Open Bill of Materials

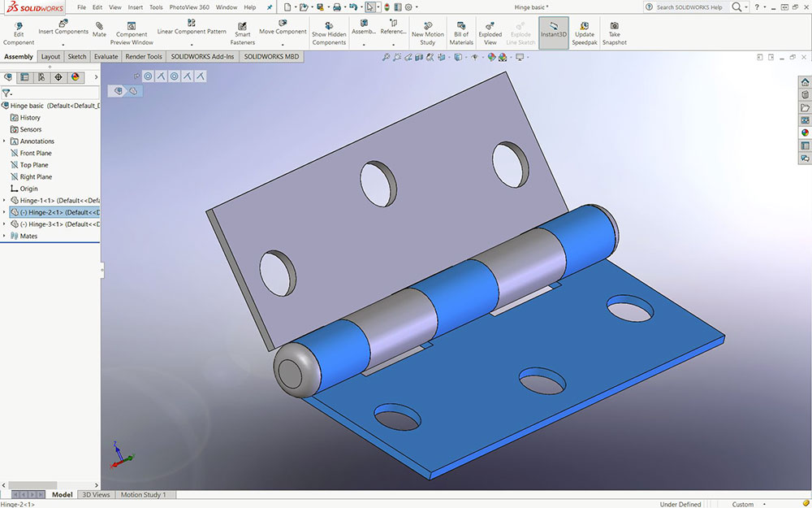click(461, 26)
